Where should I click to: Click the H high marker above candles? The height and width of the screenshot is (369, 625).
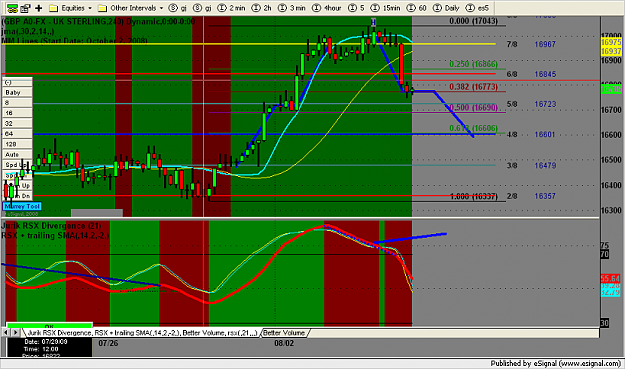[x=373, y=22]
